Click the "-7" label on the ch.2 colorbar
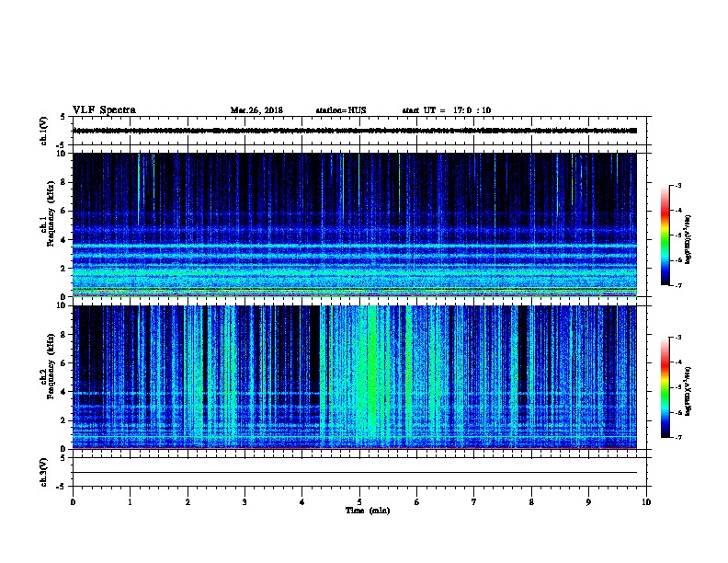 (x=678, y=437)
